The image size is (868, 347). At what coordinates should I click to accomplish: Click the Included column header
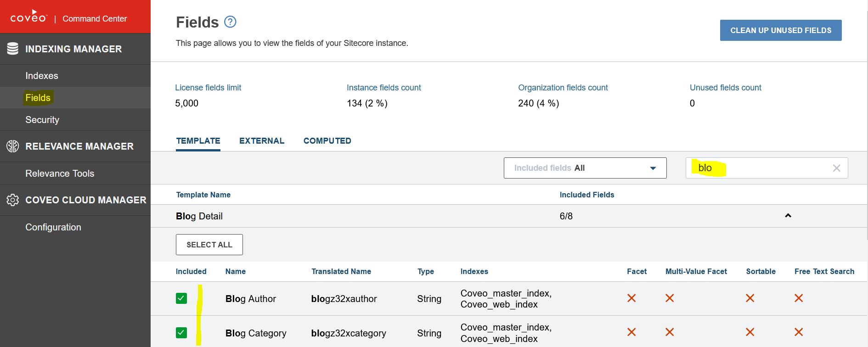pyautogui.click(x=191, y=271)
